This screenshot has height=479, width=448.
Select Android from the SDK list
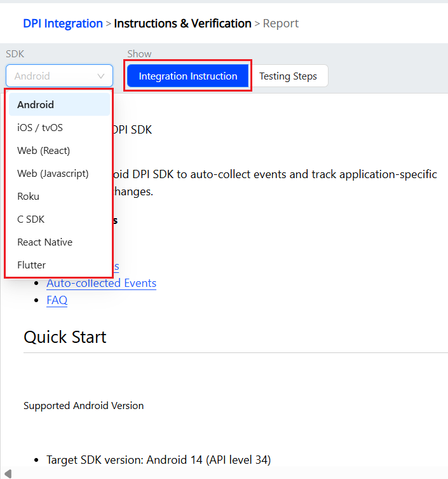point(36,105)
